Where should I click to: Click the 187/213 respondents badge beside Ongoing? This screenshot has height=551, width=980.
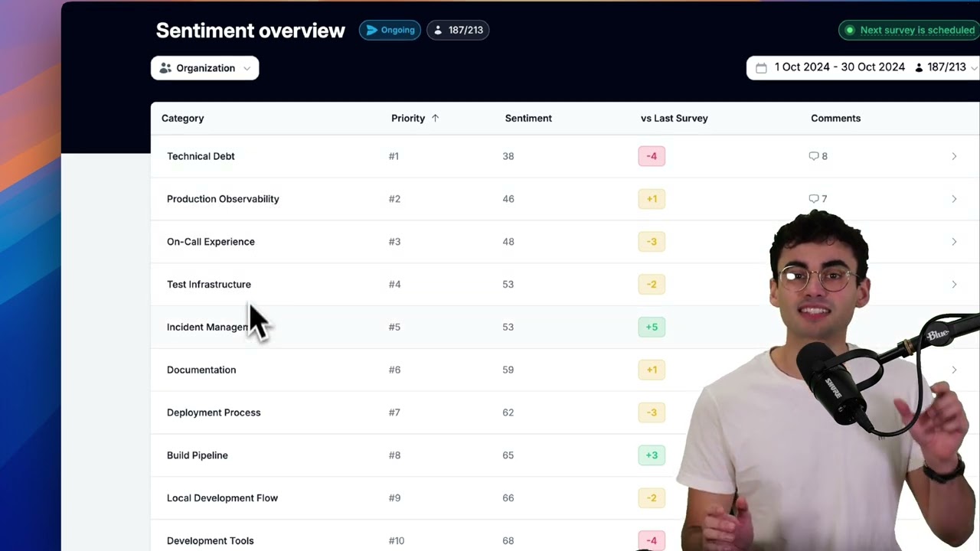(x=458, y=31)
